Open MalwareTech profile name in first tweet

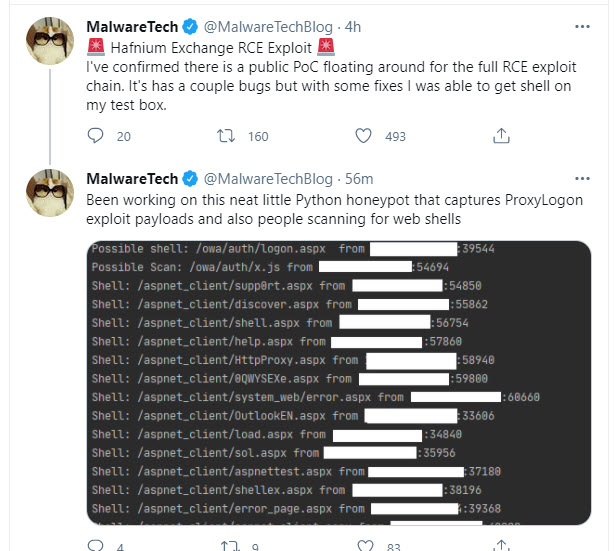[132, 27]
